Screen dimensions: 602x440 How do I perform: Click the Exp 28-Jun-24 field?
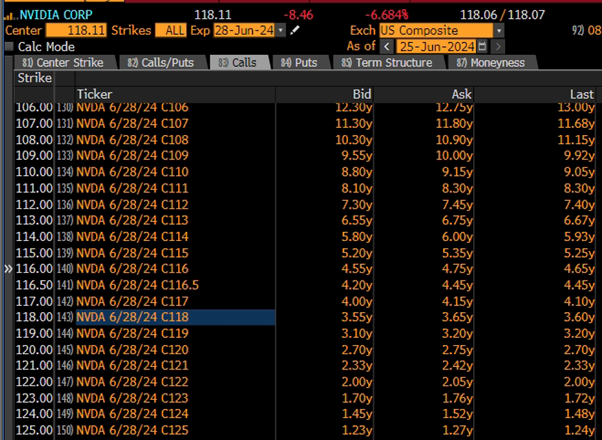click(244, 30)
